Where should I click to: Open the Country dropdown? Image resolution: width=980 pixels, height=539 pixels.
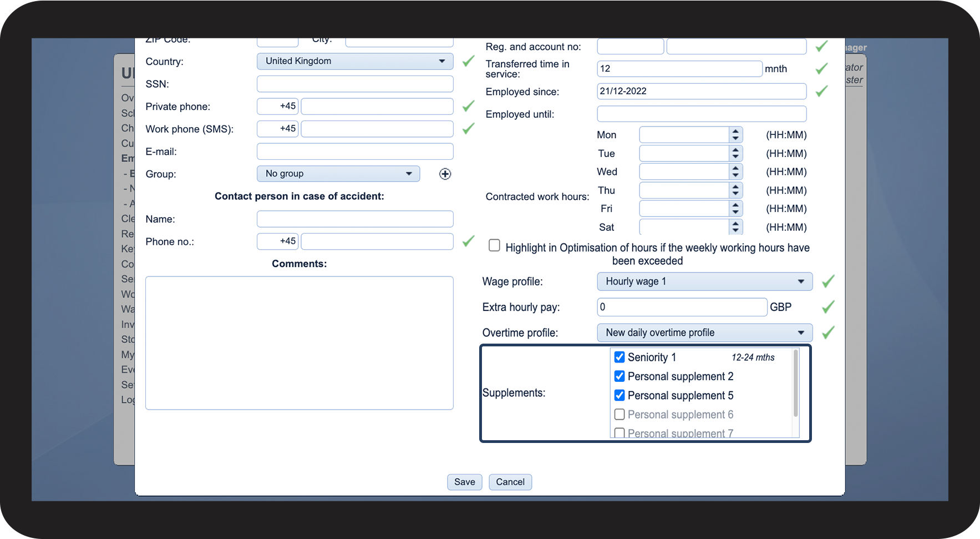(355, 61)
